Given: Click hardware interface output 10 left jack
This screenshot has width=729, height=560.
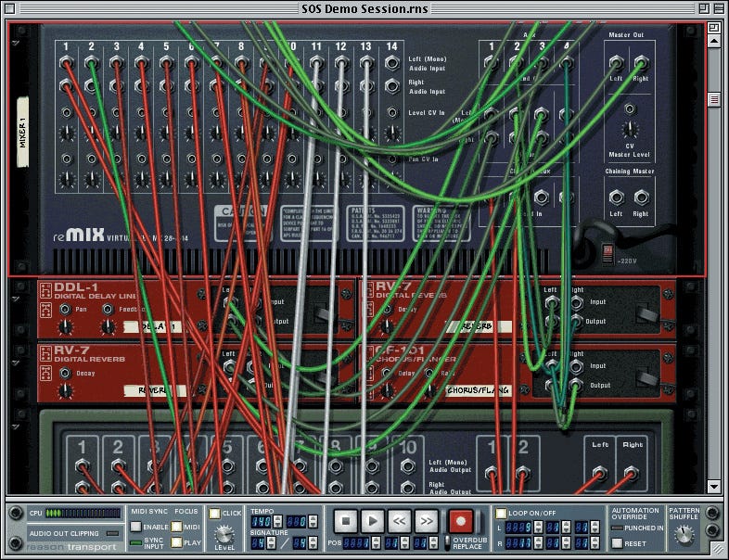Looking at the screenshot, I should coord(408,466).
